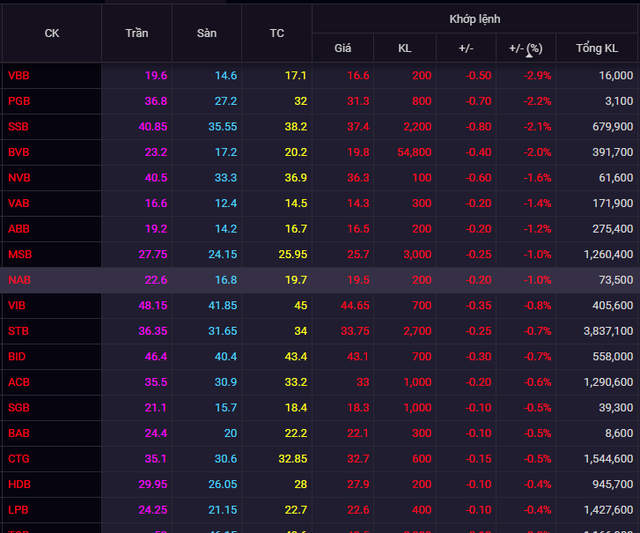The width and height of the screenshot is (640, 533).
Task: Click the Giá column header
Action: coord(343,48)
